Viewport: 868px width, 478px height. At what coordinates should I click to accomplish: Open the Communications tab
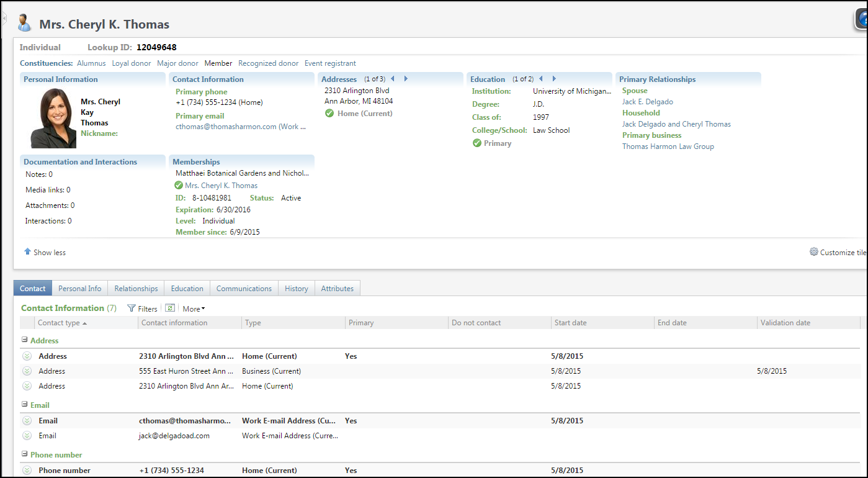(244, 289)
